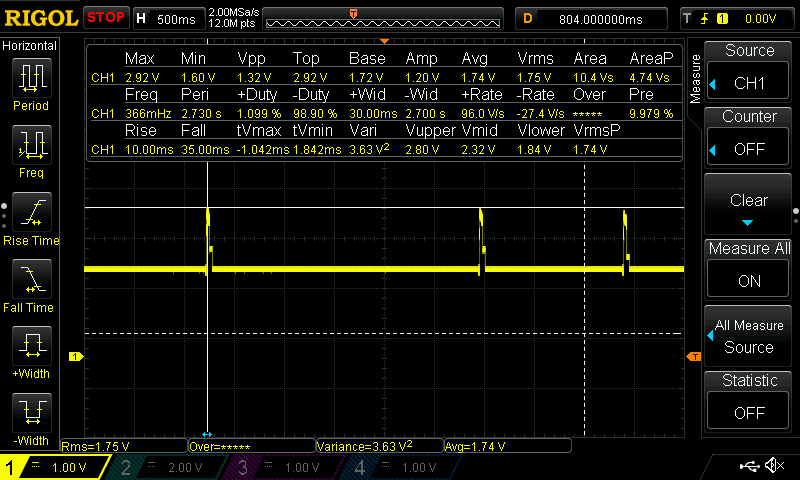The image size is (800, 480).
Task: Click the H 500ms timebase field
Action: (168, 19)
